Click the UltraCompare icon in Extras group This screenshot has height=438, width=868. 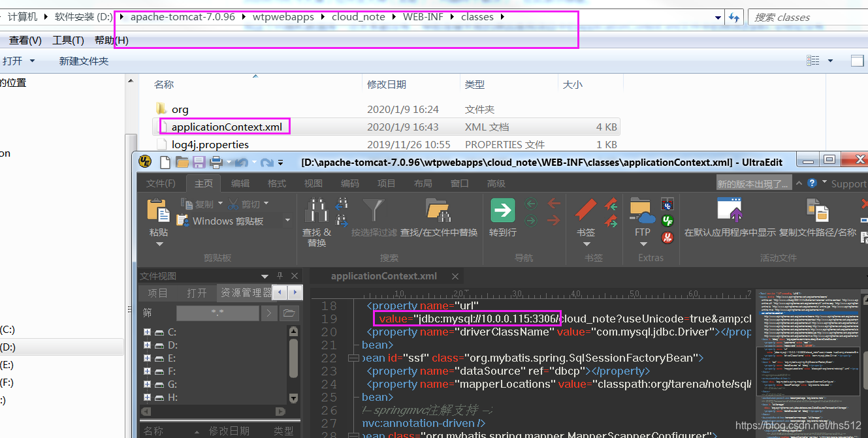667,204
